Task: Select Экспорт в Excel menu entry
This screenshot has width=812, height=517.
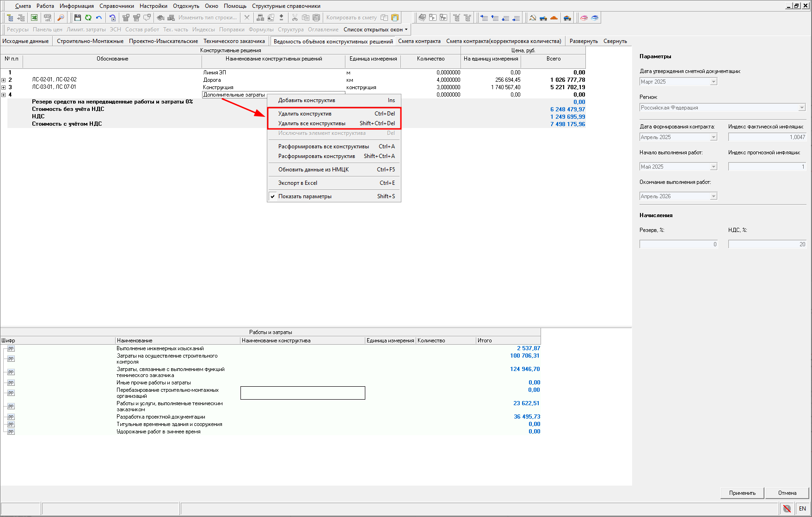Action: (x=298, y=183)
